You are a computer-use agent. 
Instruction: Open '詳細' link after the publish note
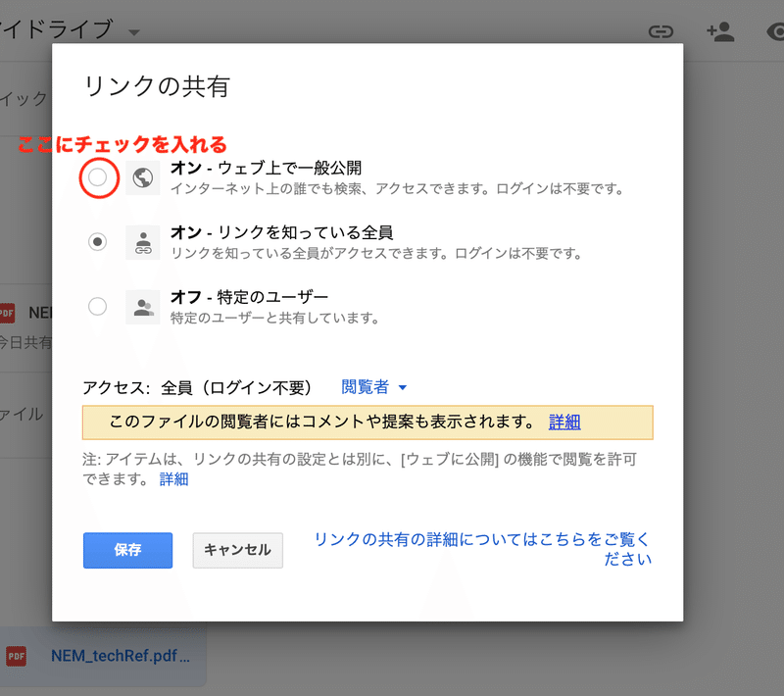(x=174, y=479)
